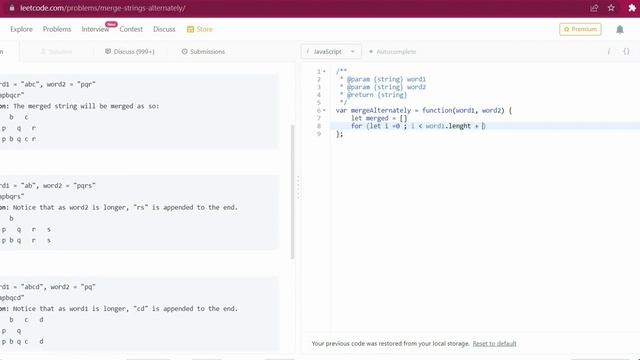Click the curly braces format code icon

point(626,51)
